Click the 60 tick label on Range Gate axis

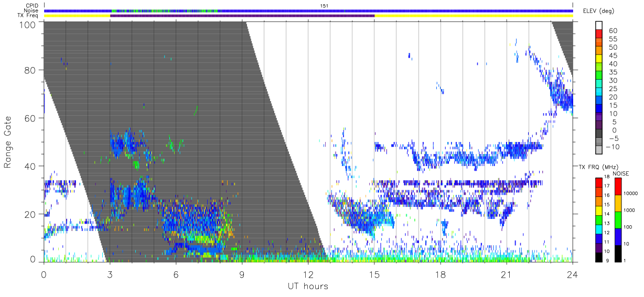30,118
